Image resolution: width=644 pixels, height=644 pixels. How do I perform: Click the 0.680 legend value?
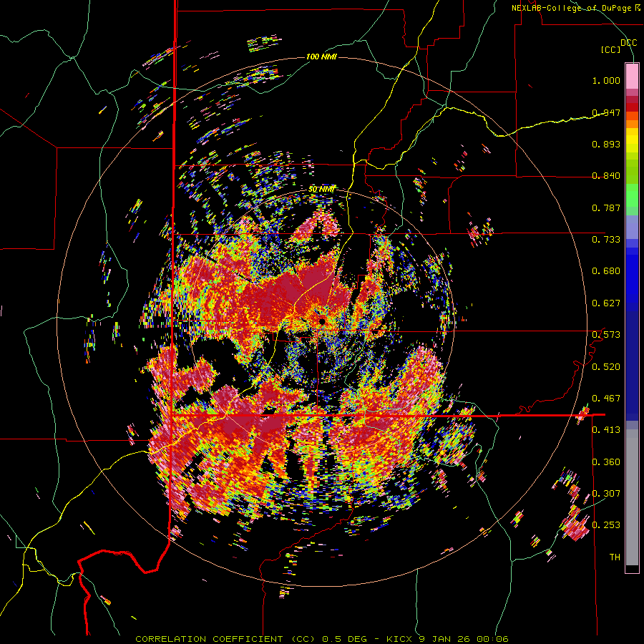coord(606,271)
